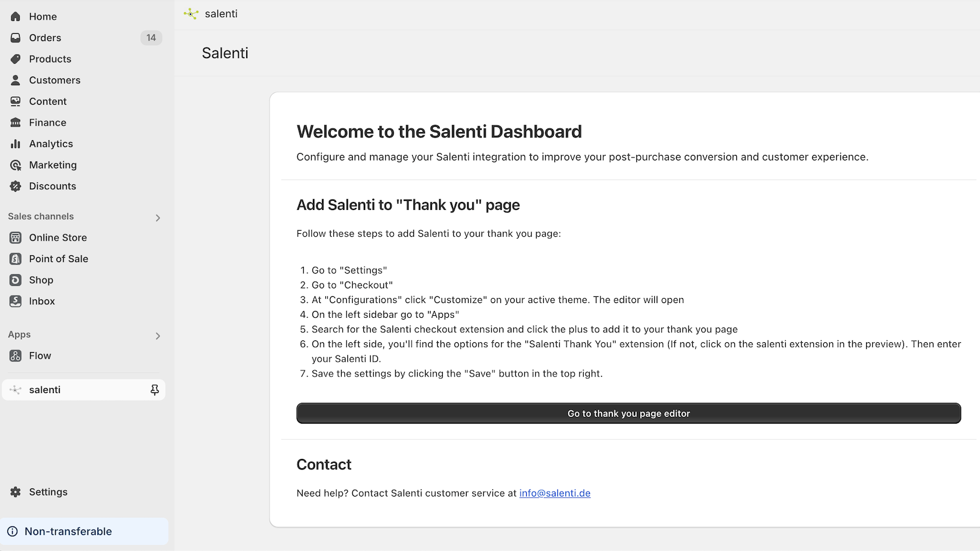Click the Non-transferable info banner
Image resolution: width=980 pixels, height=551 pixels.
84,531
